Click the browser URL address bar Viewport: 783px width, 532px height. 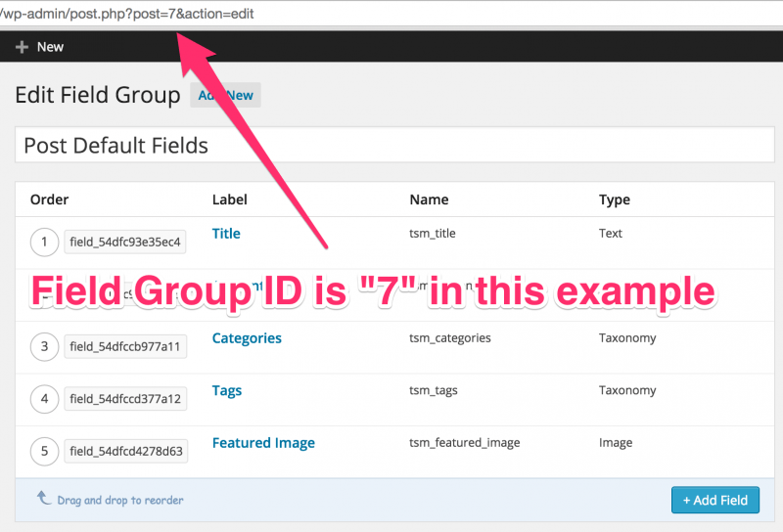[391, 14]
